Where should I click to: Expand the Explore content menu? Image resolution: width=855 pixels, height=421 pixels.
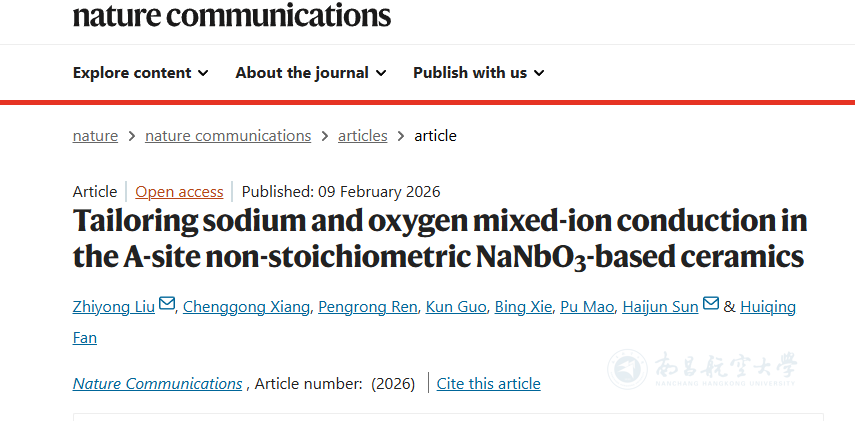(141, 73)
